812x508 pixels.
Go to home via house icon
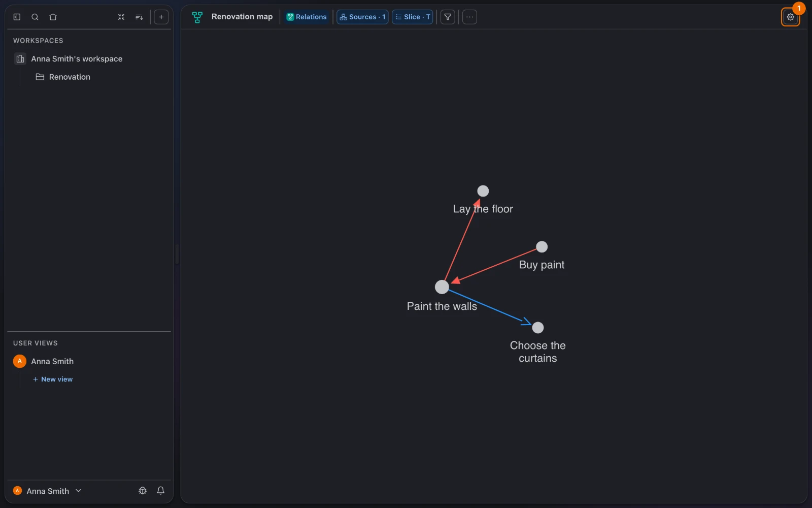click(x=53, y=17)
